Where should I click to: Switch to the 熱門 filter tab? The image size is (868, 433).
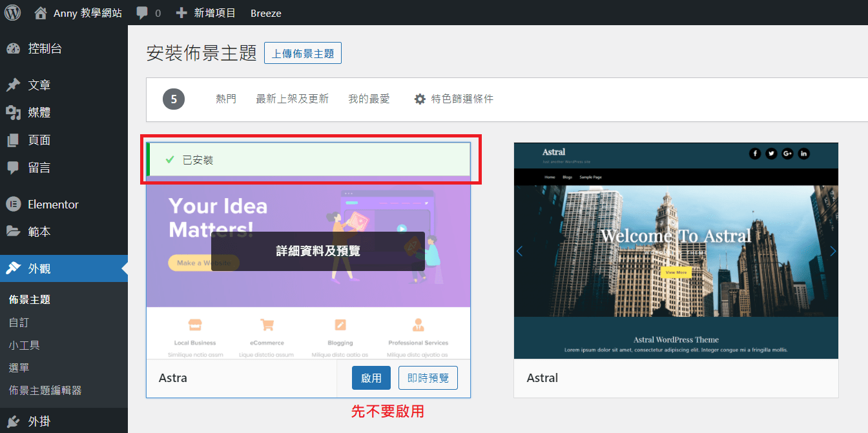point(226,99)
